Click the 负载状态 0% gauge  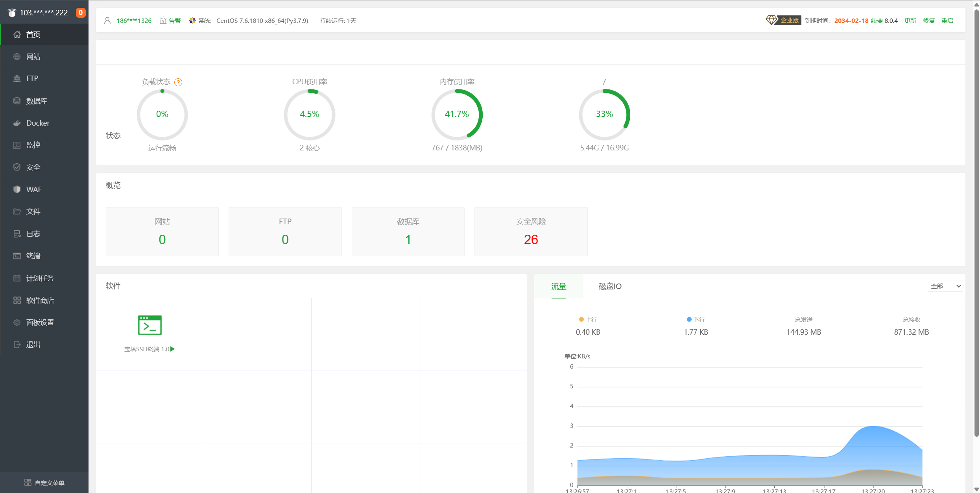tap(162, 115)
